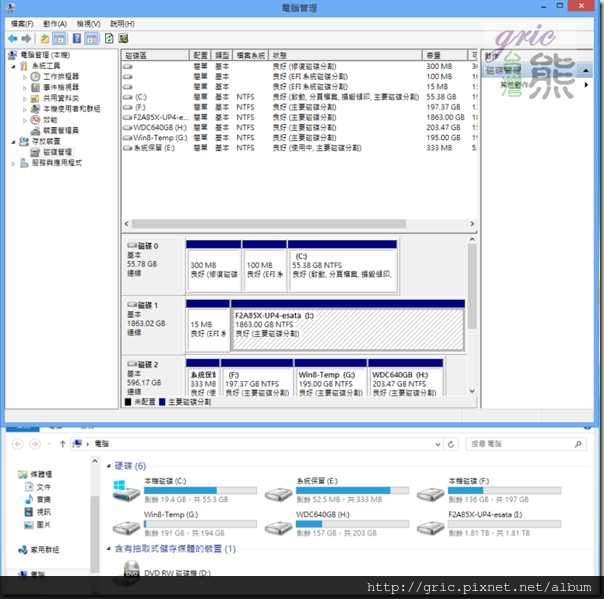The image size is (604, 599).
Task: Open the 動作(A) menu
Action: click(55, 24)
